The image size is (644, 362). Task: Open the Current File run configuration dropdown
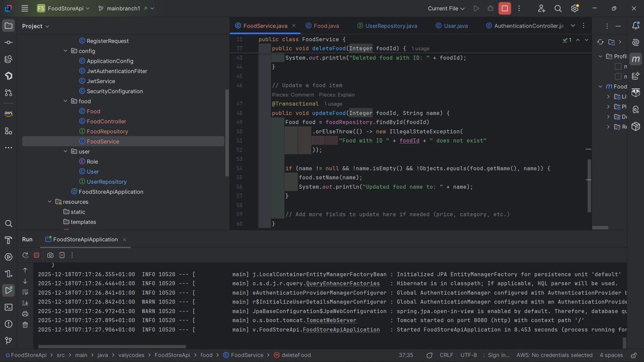coord(446,9)
